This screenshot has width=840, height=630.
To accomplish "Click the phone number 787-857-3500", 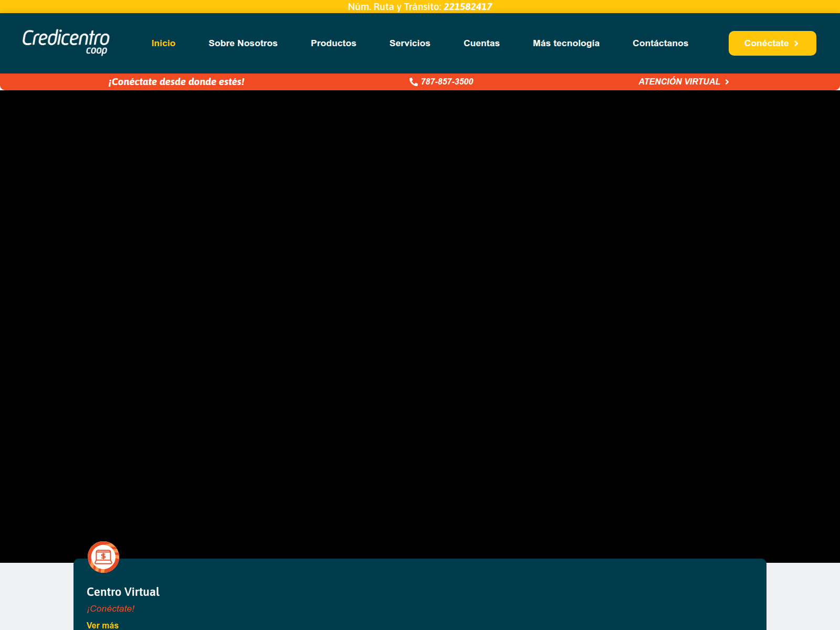I will pos(447,81).
